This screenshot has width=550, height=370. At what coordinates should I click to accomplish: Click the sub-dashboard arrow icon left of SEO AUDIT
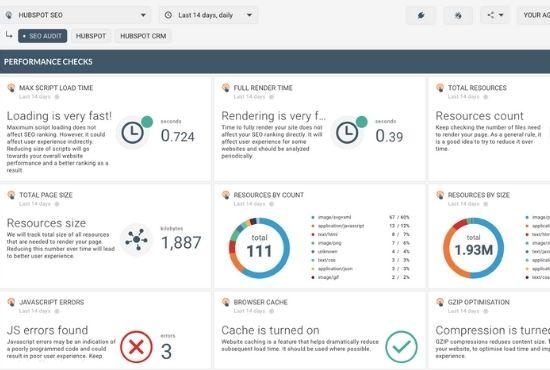click(x=9, y=34)
